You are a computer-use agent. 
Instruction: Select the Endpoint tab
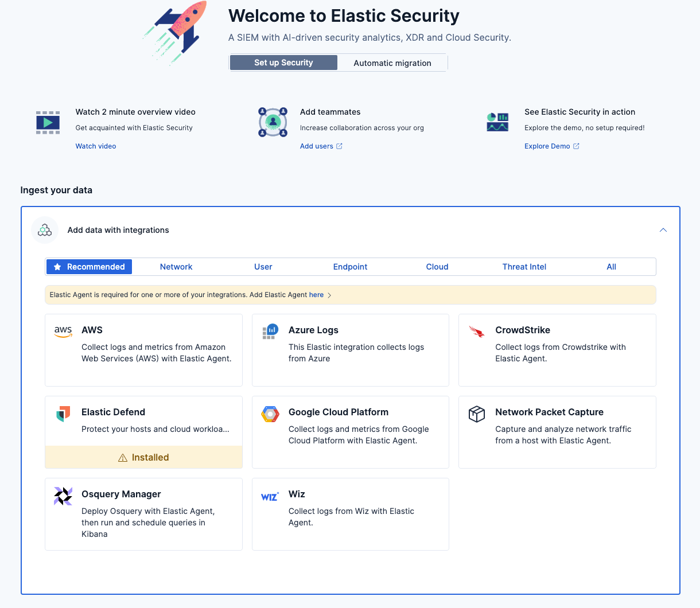click(x=350, y=267)
